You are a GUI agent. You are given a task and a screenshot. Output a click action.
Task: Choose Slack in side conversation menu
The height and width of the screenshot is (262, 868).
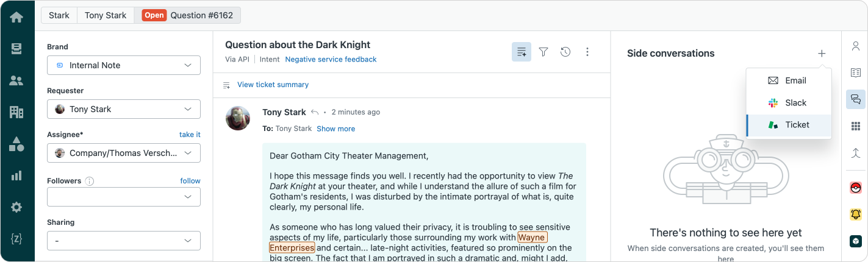click(789, 102)
